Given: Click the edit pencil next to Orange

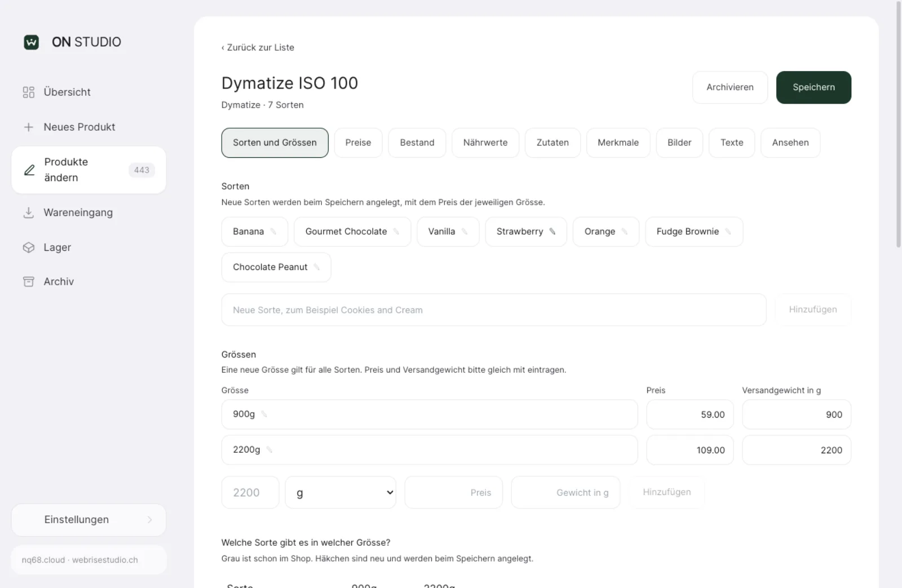Looking at the screenshot, I should pos(625,232).
